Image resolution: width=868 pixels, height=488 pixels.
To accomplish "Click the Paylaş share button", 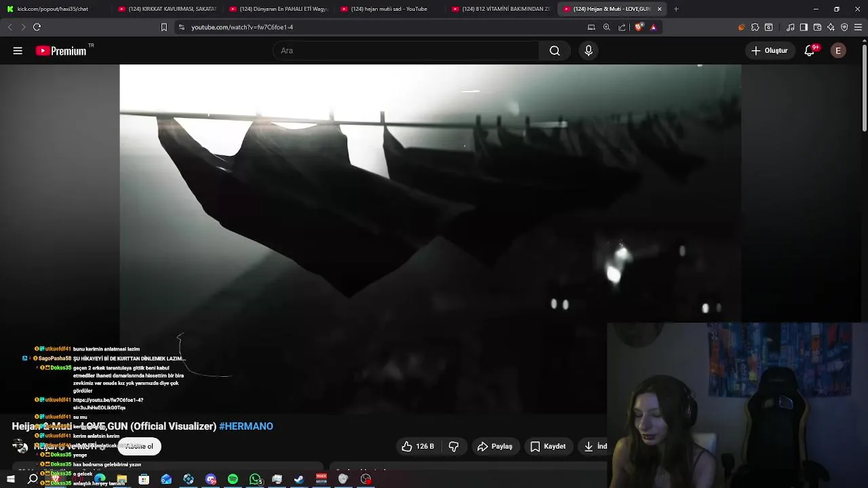I will click(495, 446).
